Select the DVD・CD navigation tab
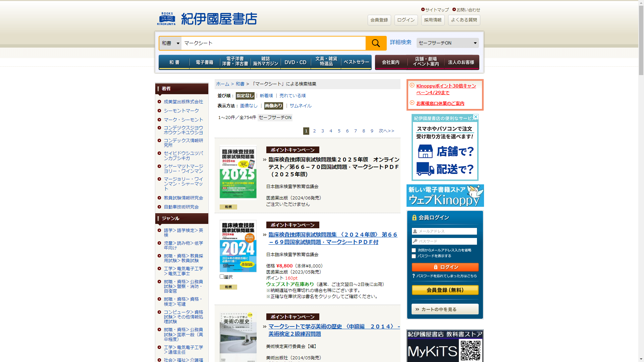The width and height of the screenshot is (644, 362). pos(295,62)
